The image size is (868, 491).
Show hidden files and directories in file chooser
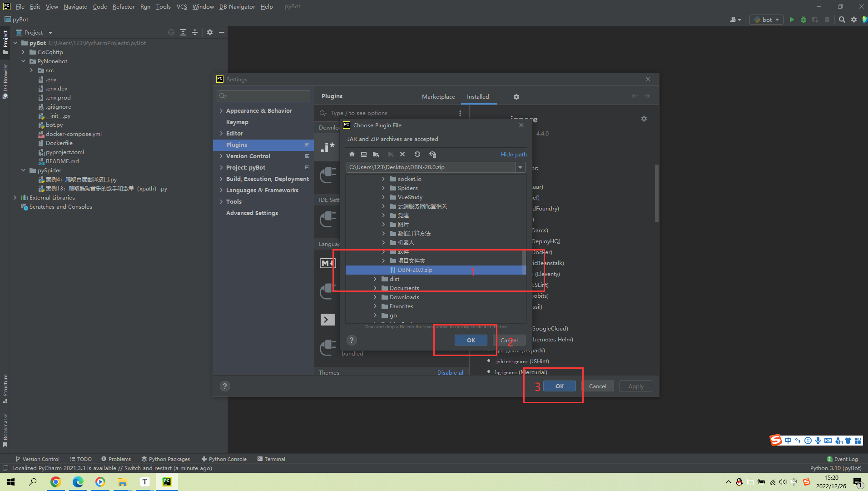[x=432, y=154]
